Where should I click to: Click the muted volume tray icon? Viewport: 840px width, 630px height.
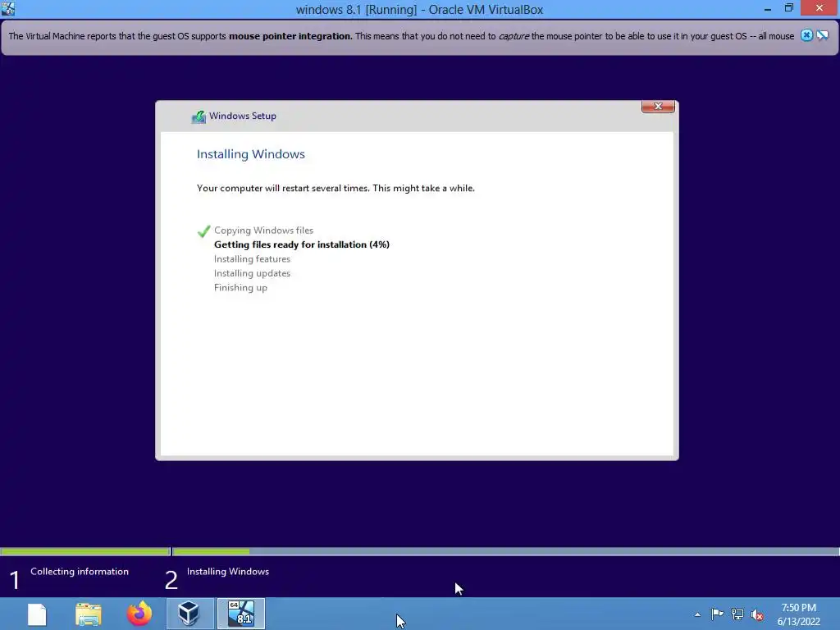click(x=757, y=614)
